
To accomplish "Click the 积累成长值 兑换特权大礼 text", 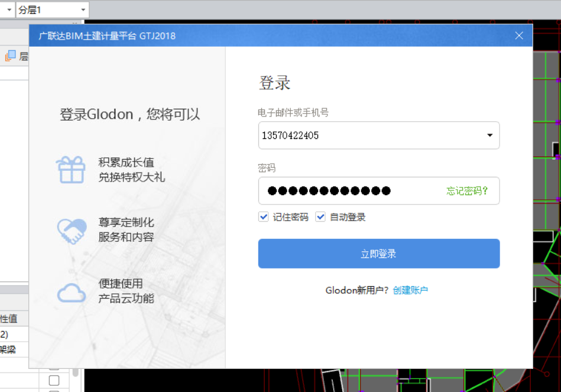I will click(131, 170).
